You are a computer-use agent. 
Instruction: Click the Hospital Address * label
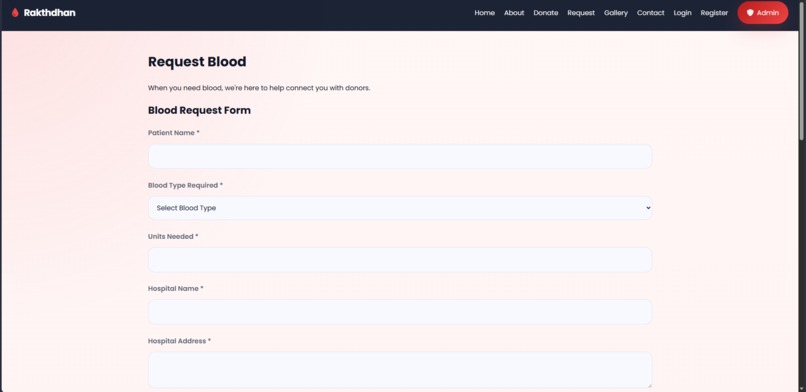tap(179, 341)
